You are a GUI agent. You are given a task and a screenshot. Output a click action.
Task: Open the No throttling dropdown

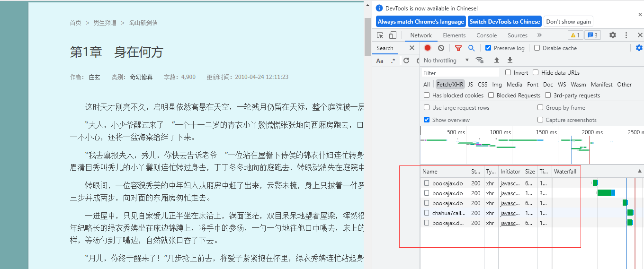(446, 60)
